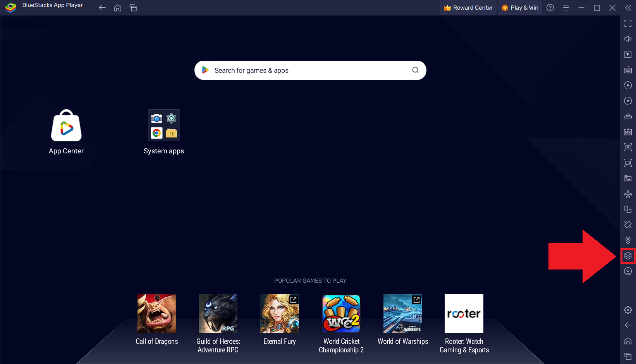
Task: Click the 'POPULAR GAMES TO PLAY' heading
Action: (x=310, y=281)
